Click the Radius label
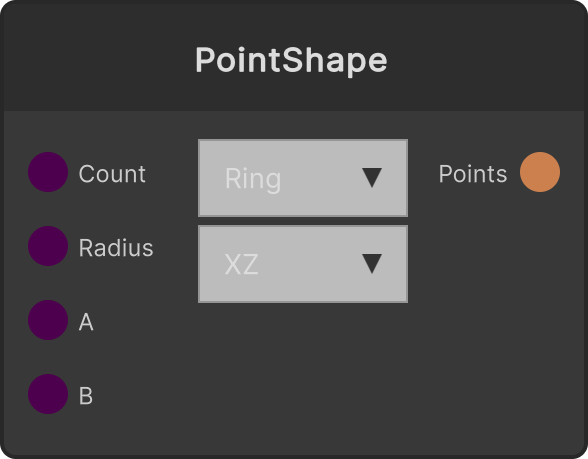This screenshot has height=459, width=588. tap(116, 248)
